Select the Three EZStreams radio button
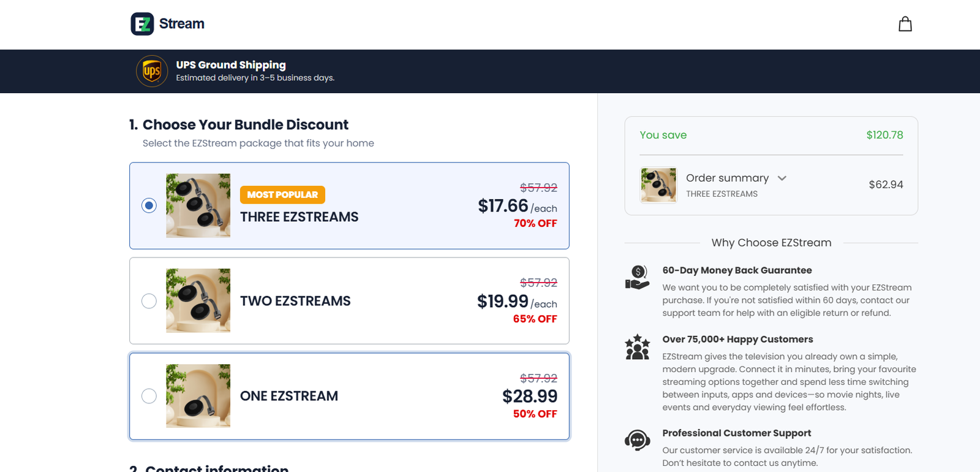The image size is (980, 472). [149, 205]
